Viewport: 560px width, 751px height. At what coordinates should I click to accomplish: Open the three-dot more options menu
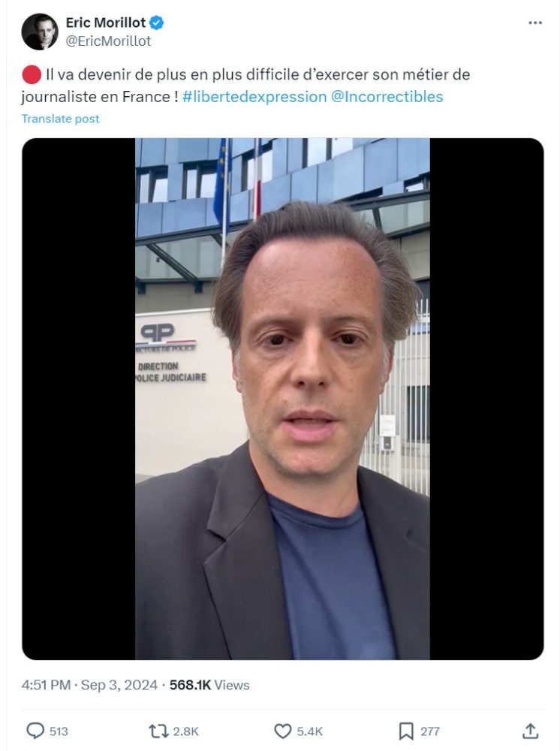pyautogui.click(x=534, y=23)
